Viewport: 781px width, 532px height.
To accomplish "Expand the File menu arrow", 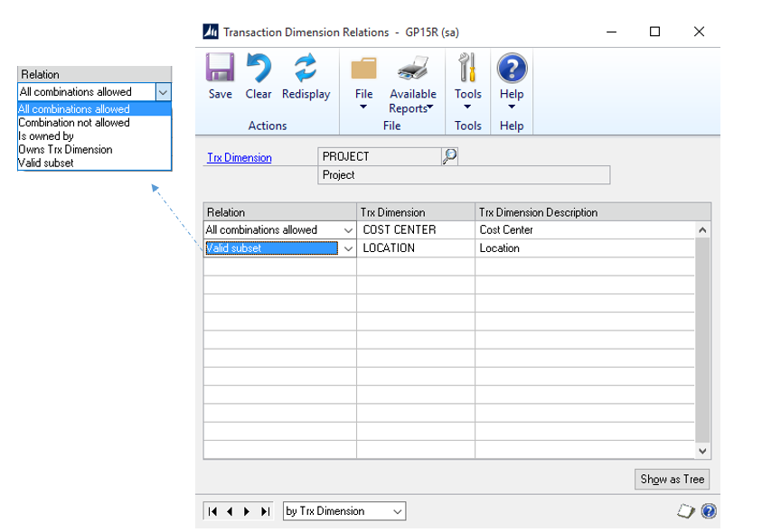I will point(363,107).
